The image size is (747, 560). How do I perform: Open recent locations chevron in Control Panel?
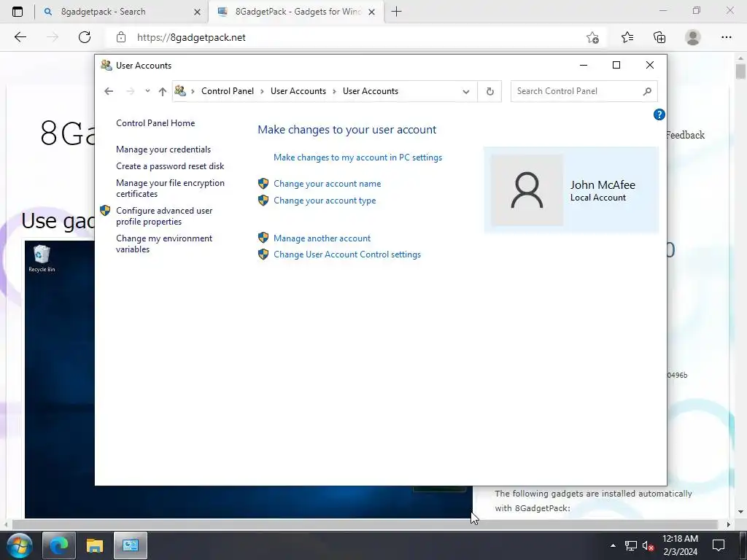(147, 91)
